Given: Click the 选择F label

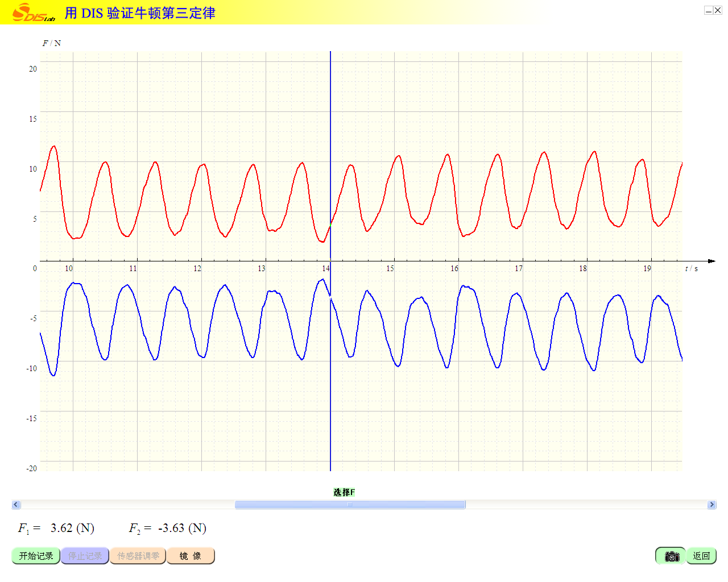Looking at the screenshot, I should coord(344,492).
